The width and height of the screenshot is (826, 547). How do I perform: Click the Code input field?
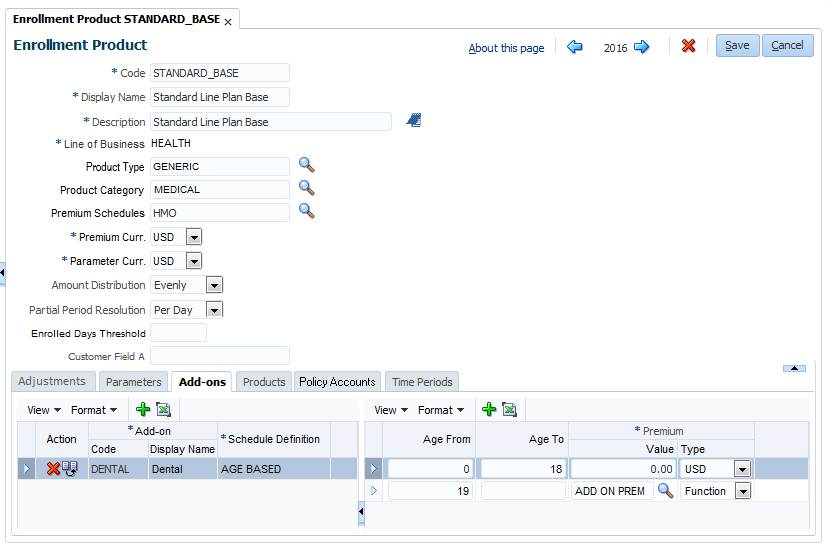pos(220,73)
